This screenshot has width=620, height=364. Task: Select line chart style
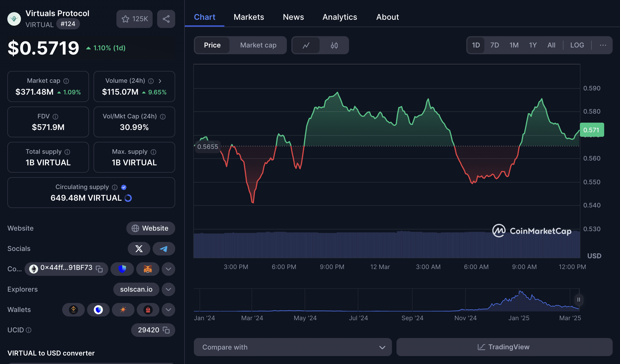[x=306, y=45]
